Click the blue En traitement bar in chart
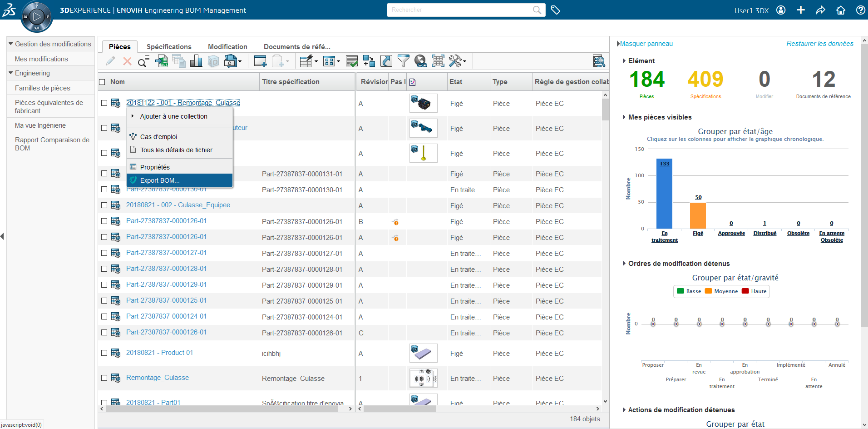868x429 pixels. pyautogui.click(x=664, y=195)
